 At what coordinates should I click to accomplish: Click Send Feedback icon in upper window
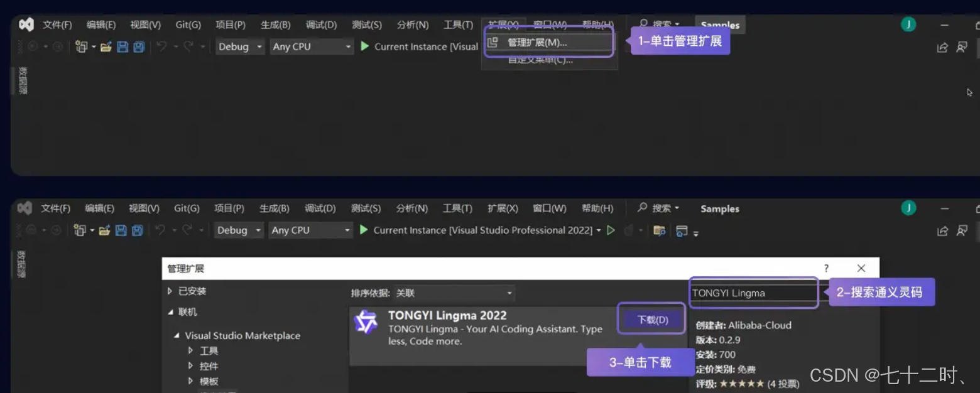[x=962, y=47]
